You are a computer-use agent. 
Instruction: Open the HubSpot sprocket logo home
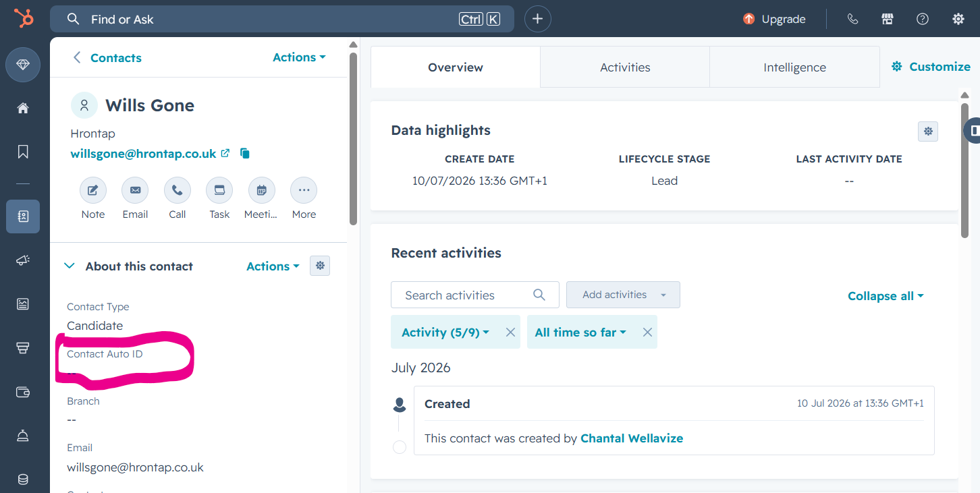tap(24, 18)
